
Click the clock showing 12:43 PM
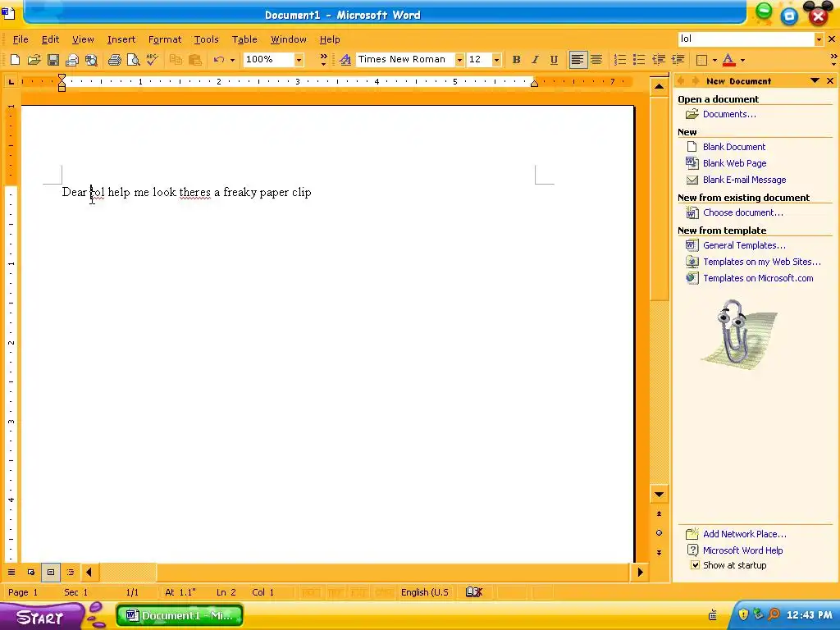pos(810,615)
